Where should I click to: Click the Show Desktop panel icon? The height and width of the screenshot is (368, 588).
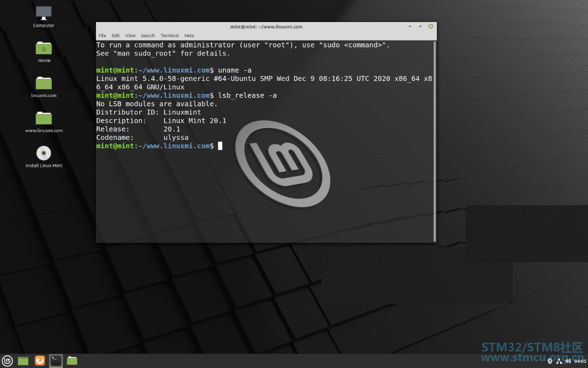[x=23, y=361]
